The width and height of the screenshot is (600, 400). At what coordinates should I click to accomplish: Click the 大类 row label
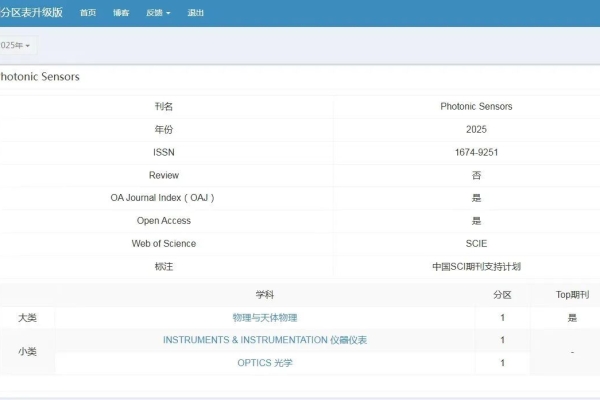pyautogui.click(x=27, y=317)
